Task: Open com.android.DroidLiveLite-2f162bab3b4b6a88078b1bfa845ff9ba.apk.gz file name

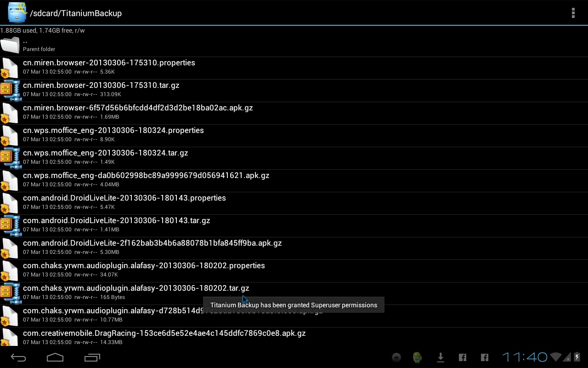Action: [153, 243]
